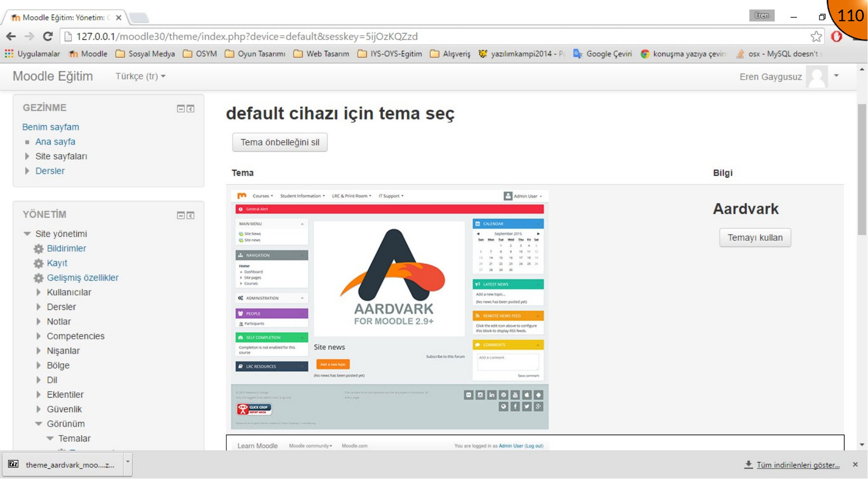Open the yazılımkampi2014 bookmark
The image size is (868, 488).
point(522,54)
